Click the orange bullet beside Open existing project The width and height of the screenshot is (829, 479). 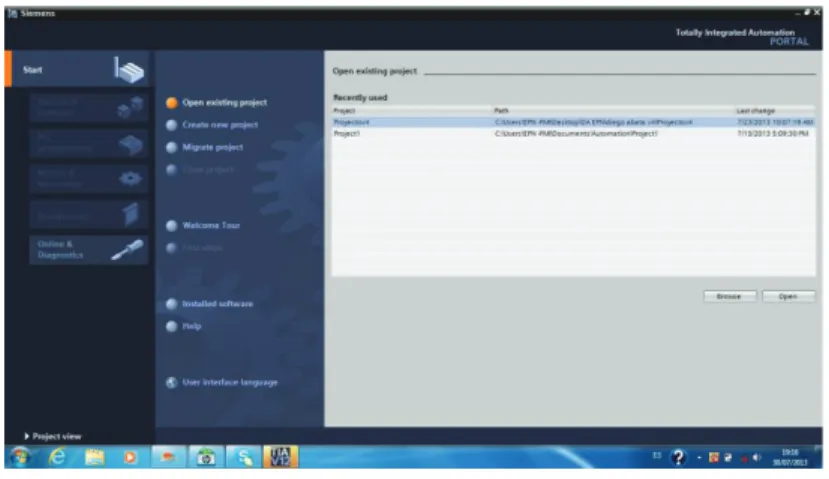172,103
